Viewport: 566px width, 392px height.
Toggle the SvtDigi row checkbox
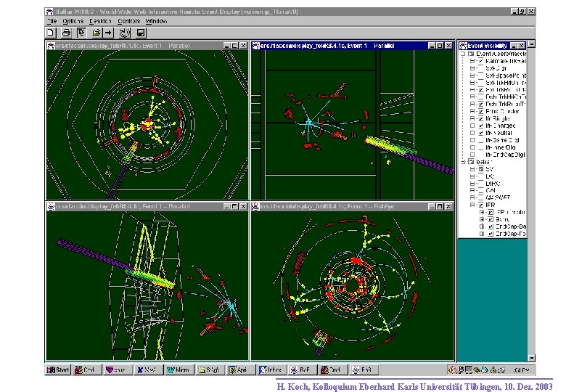(x=480, y=68)
